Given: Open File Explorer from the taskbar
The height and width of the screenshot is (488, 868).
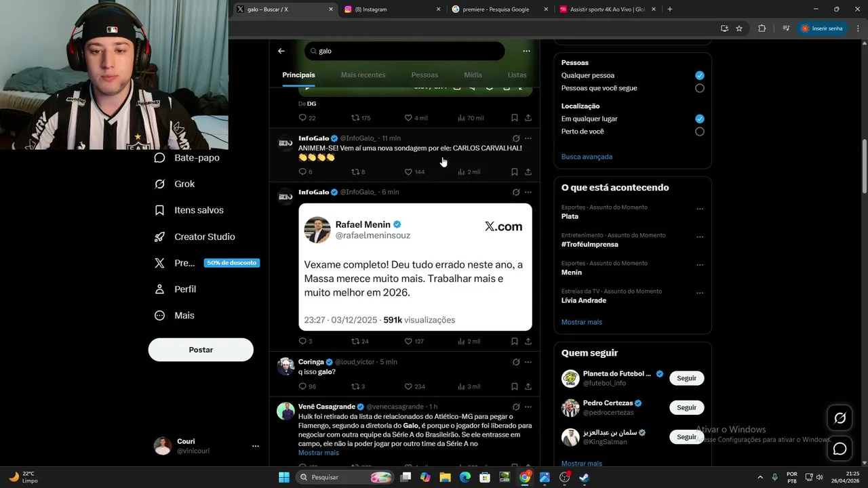Looking at the screenshot, I should pyautogui.click(x=446, y=477).
